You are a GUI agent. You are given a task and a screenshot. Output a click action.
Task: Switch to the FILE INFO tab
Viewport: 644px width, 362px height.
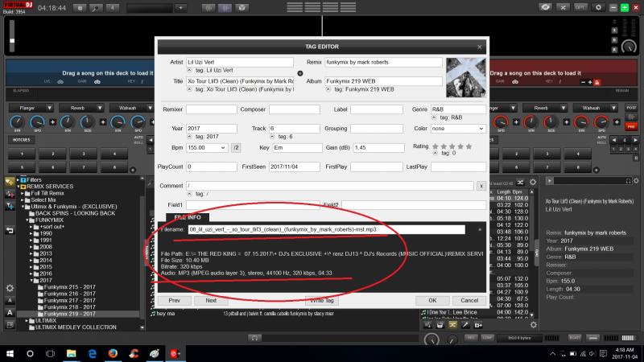point(188,217)
